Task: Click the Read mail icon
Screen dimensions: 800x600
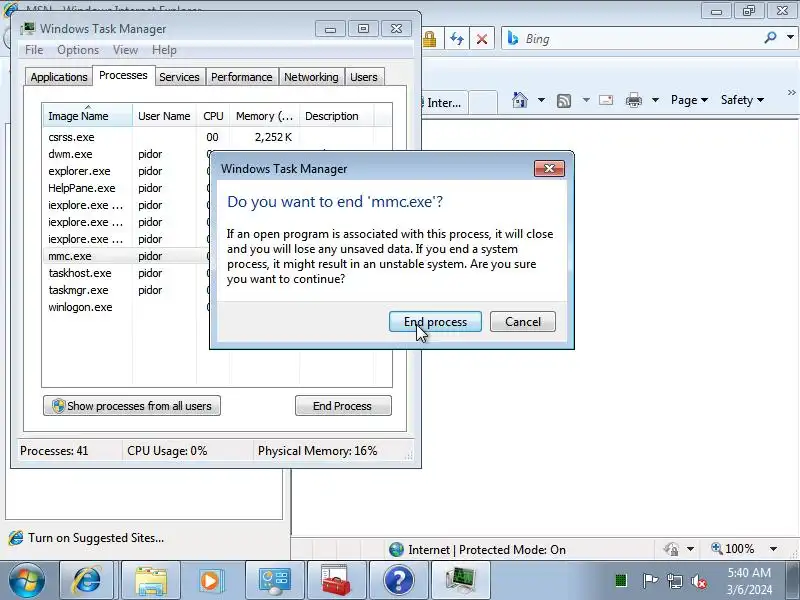Action: [606, 100]
